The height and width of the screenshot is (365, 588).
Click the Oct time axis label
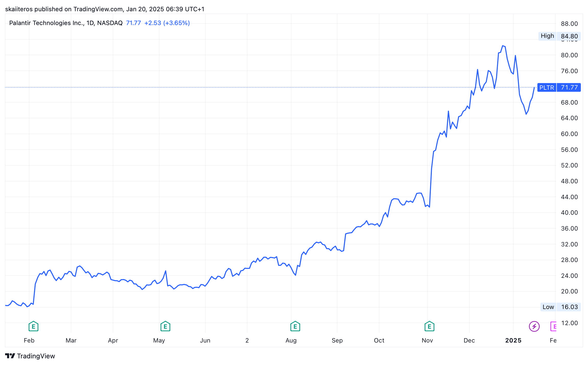[379, 340]
